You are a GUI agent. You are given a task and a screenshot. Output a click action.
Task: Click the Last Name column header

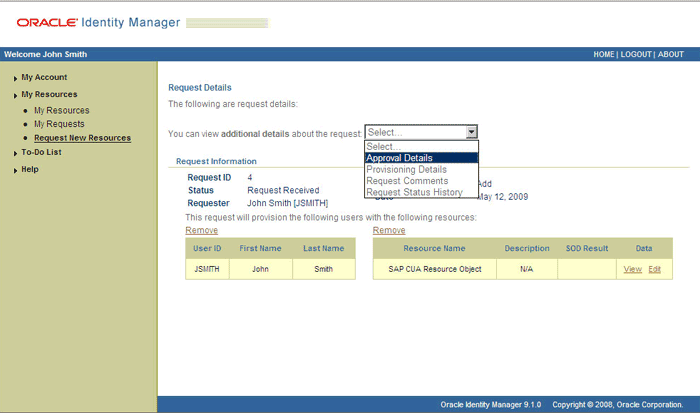[x=324, y=248]
